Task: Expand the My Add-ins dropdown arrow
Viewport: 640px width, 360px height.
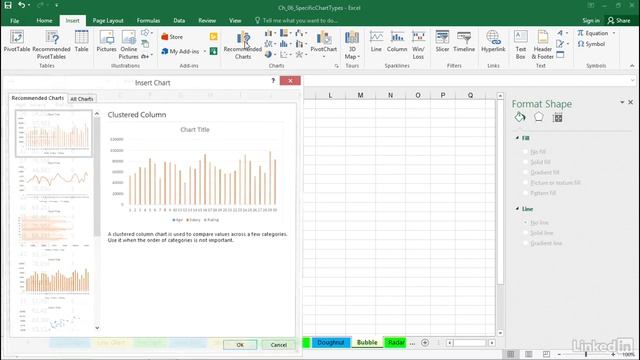Action: pyautogui.click(x=204, y=51)
